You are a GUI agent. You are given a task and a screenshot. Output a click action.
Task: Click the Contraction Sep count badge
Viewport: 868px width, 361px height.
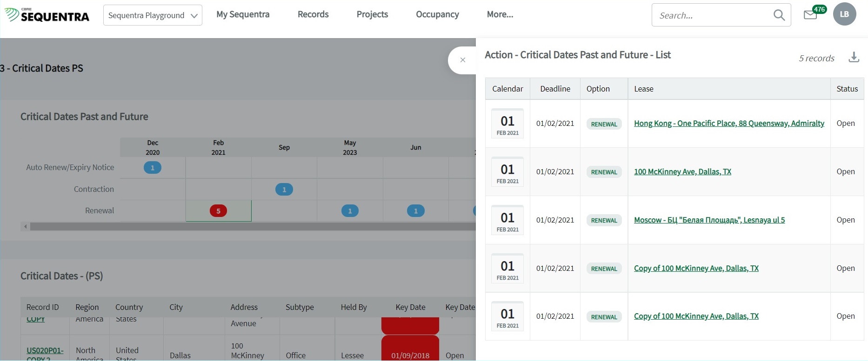tap(284, 190)
